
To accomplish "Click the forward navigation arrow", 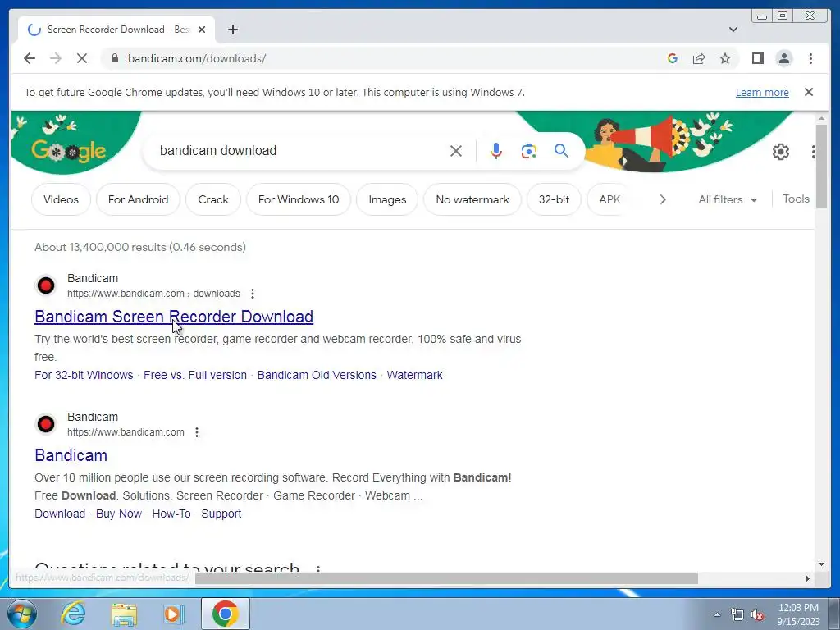I will (x=56, y=58).
